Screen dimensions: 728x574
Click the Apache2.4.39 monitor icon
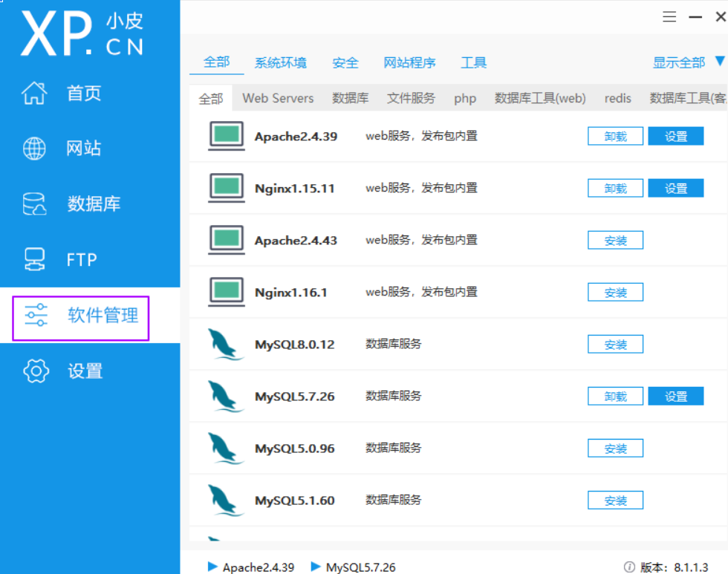[226, 136]
